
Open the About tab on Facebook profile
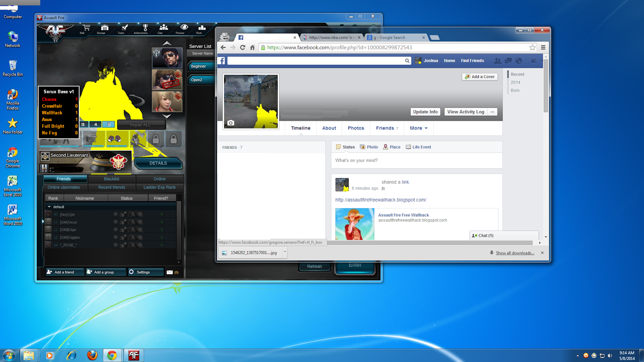point(329,128)
